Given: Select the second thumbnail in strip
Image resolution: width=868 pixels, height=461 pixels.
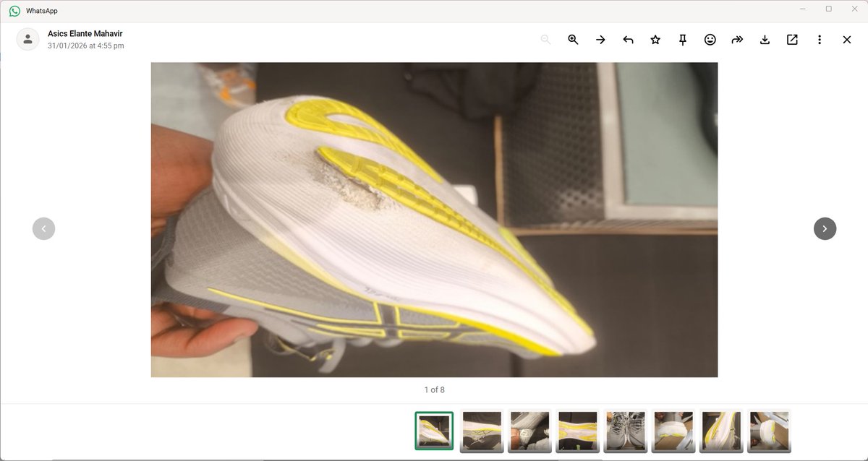Looking at the screenshot, I should click(x=482, y=431).
